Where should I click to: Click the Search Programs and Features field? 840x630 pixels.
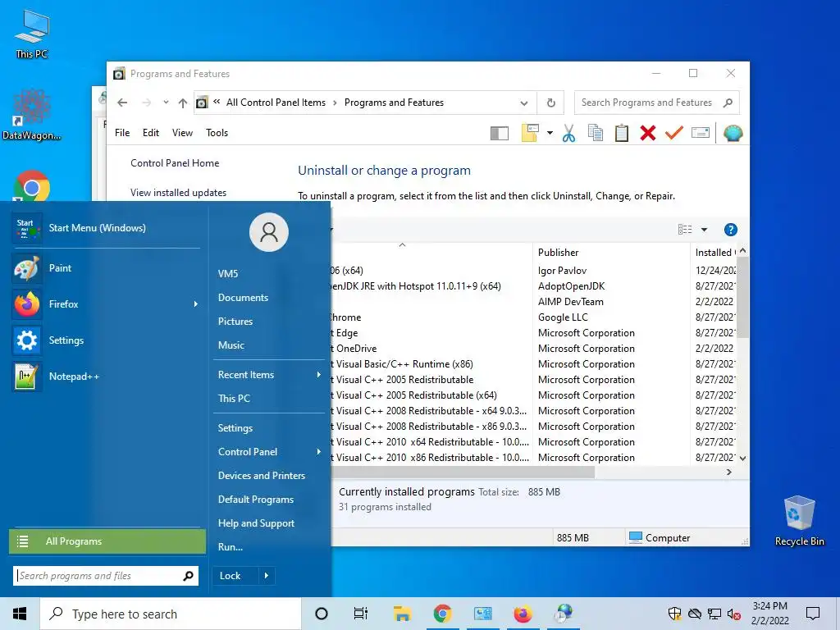(x=656, y=103)
